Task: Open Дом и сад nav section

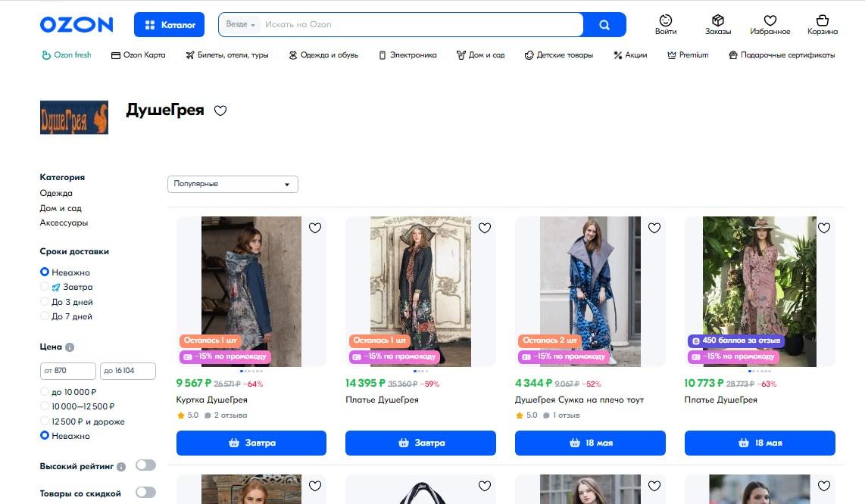Action: point(480,55)
